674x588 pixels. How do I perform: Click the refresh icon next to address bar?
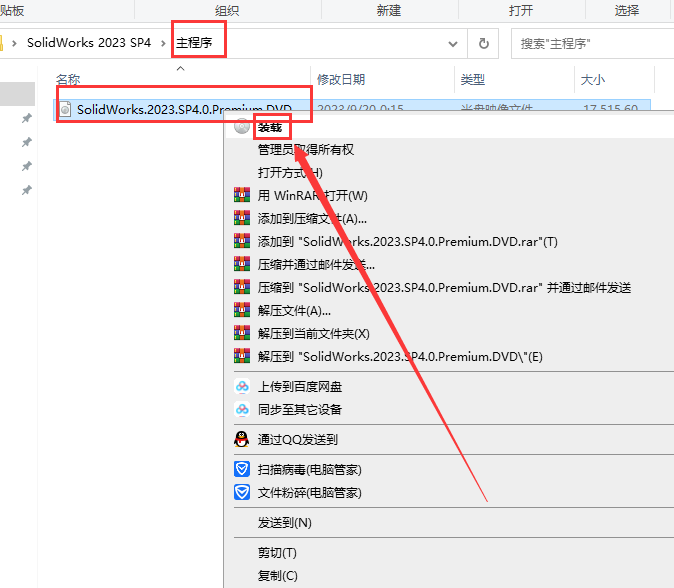(484, 43)
